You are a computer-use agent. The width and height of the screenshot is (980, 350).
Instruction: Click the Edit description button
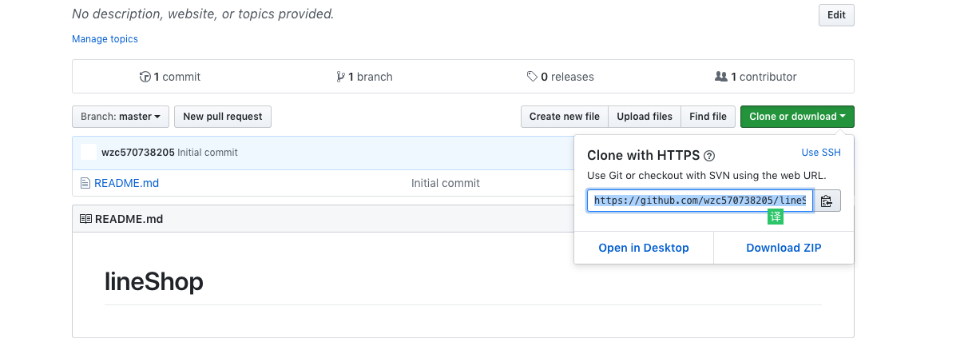click(836, 15)
